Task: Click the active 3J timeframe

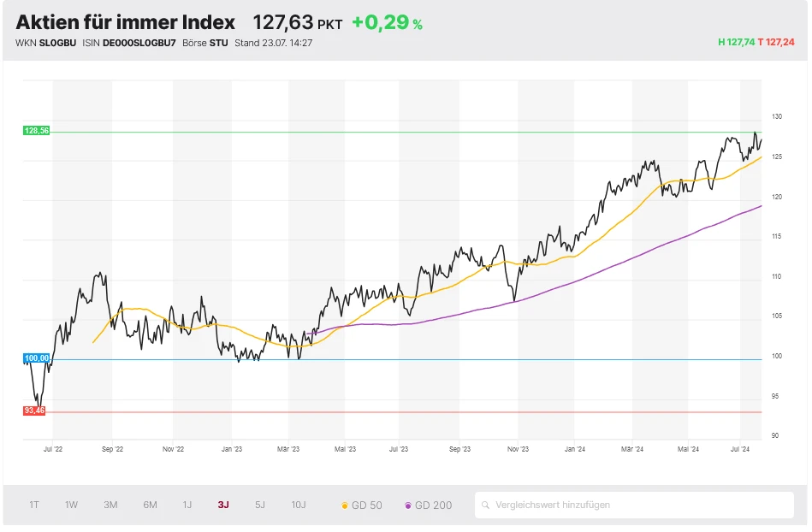Action: [222, 505]
